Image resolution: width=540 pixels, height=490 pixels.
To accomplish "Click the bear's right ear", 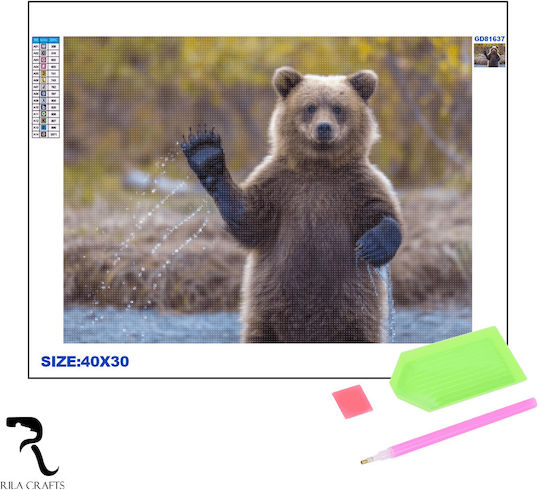I will (363, 85).
